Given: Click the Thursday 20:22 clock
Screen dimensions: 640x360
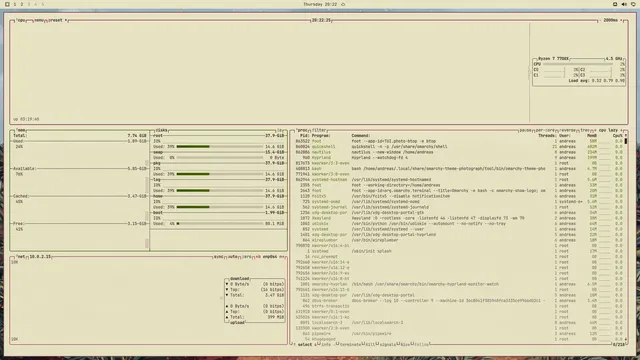Looking at the screenshot, I should pyautogui.click(x=320, y=4).
